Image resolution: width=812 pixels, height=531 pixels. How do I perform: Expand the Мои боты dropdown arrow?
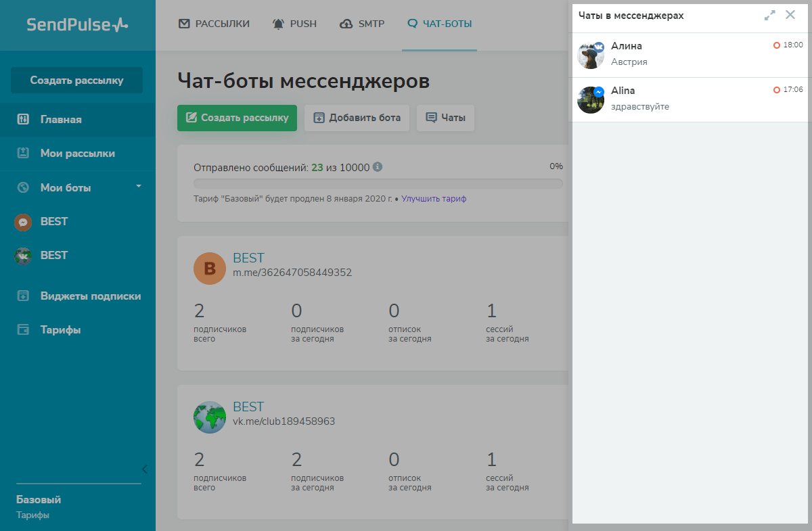[139, 186]
